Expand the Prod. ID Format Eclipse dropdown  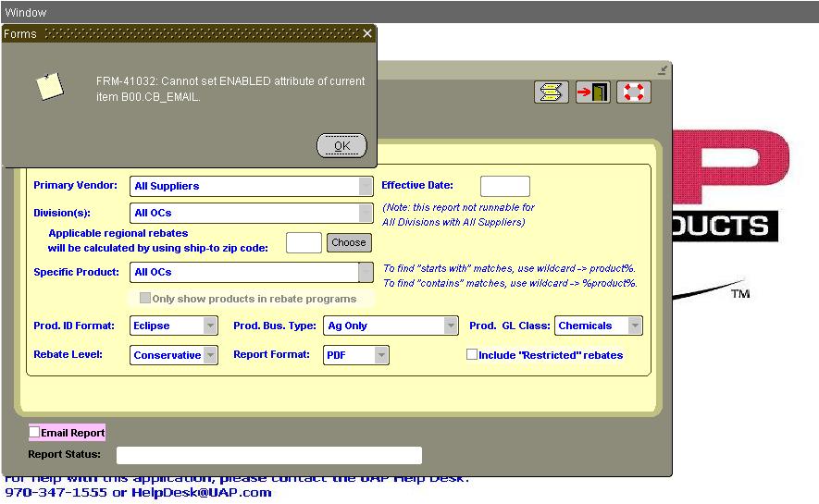[x=210, y=326]
